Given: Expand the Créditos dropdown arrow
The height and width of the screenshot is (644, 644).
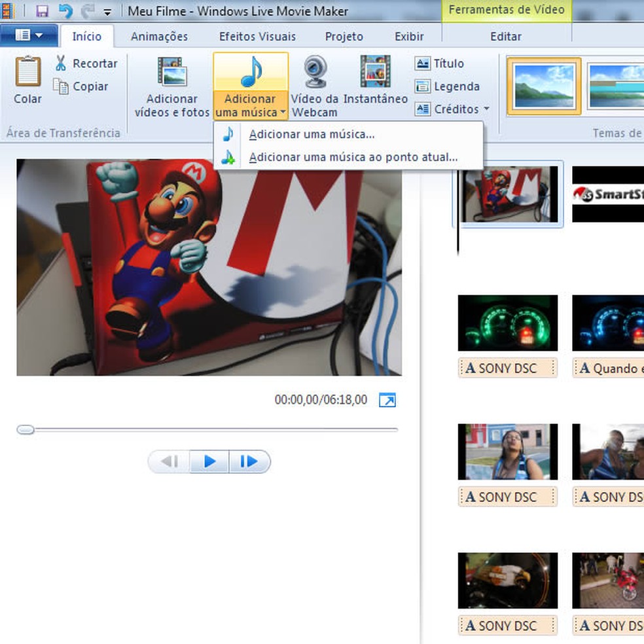Looking at the screenshot, I should pos(487,110).
